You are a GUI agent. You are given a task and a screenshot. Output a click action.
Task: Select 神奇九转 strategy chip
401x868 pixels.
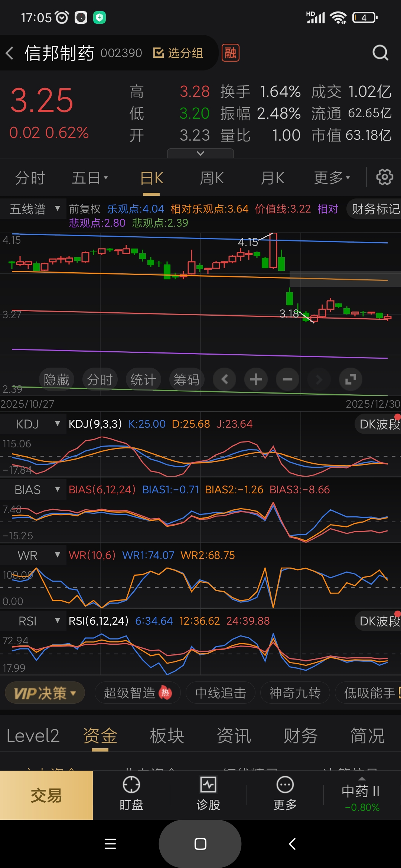click(295, 693)
